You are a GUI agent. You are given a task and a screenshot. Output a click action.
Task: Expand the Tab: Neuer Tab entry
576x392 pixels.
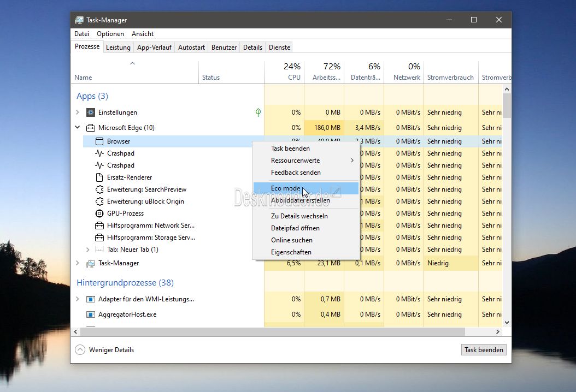click(x=87, y=250)
